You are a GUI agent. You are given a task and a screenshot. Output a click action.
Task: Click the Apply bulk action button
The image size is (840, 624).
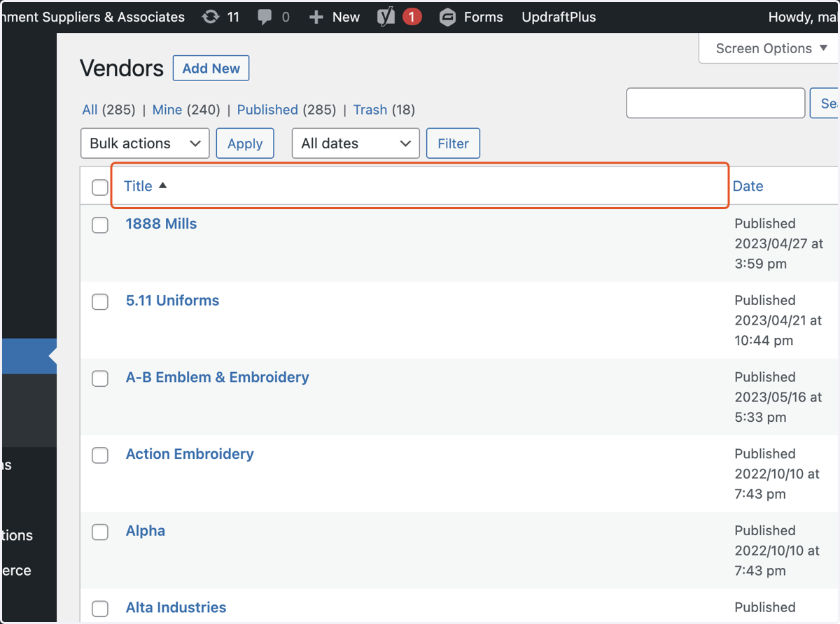pos(245,143)
